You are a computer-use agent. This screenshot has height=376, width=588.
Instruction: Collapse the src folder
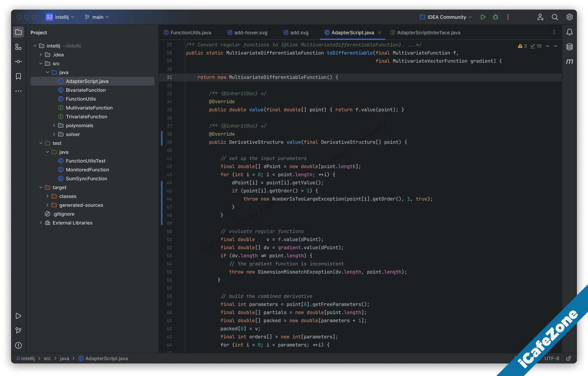coord(41,63)
